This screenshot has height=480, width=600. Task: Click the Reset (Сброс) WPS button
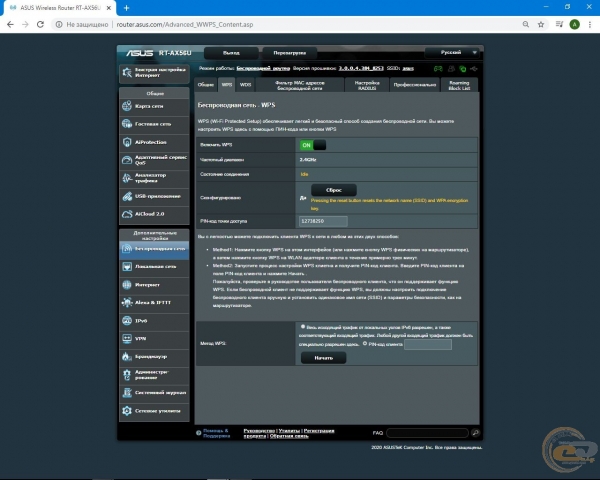[334, 190]
